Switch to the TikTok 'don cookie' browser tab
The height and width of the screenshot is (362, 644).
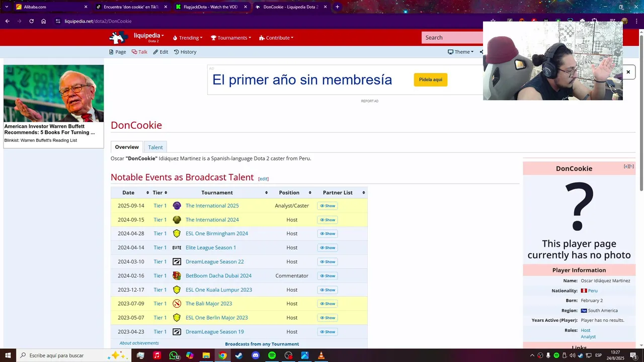[131, 7]
